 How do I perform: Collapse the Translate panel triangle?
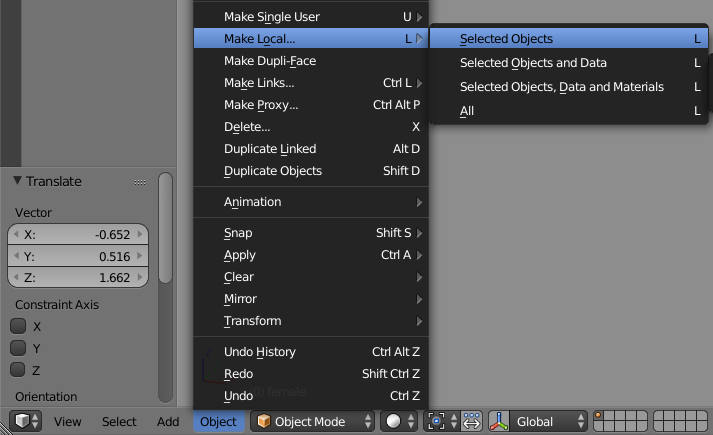coord(17,180)
